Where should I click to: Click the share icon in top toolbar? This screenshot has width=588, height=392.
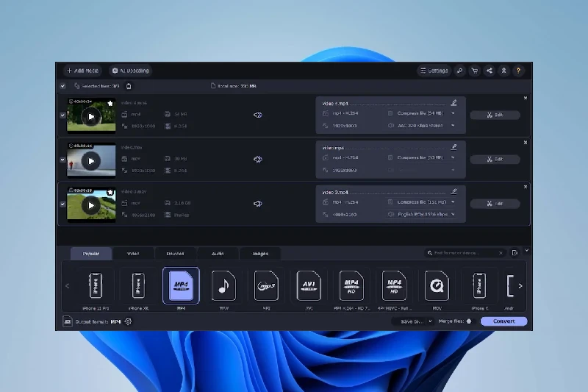pos(489,71)
